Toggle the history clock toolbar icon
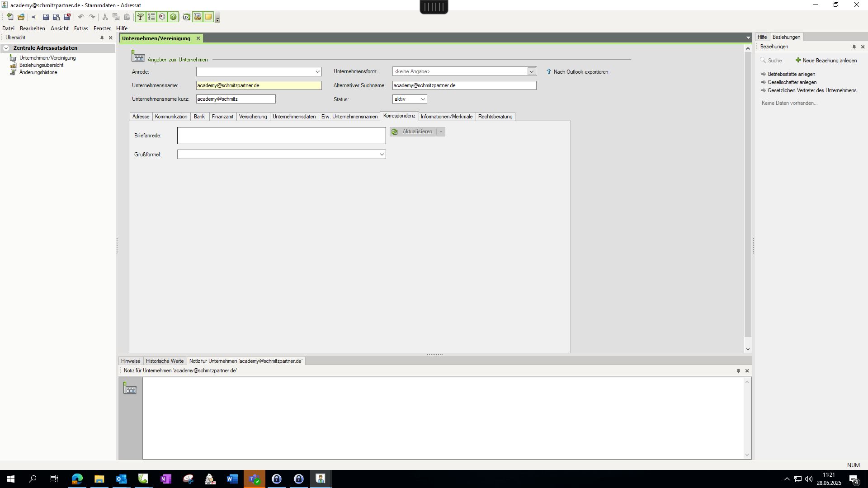Viewport: 868px width, 488px height. tap(162, 17)
